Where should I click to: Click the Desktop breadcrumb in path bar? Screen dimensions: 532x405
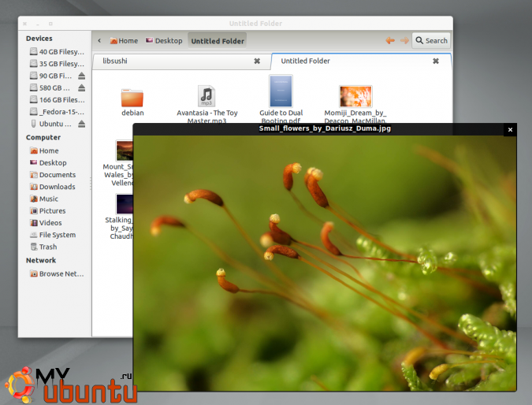pos(164,41)
